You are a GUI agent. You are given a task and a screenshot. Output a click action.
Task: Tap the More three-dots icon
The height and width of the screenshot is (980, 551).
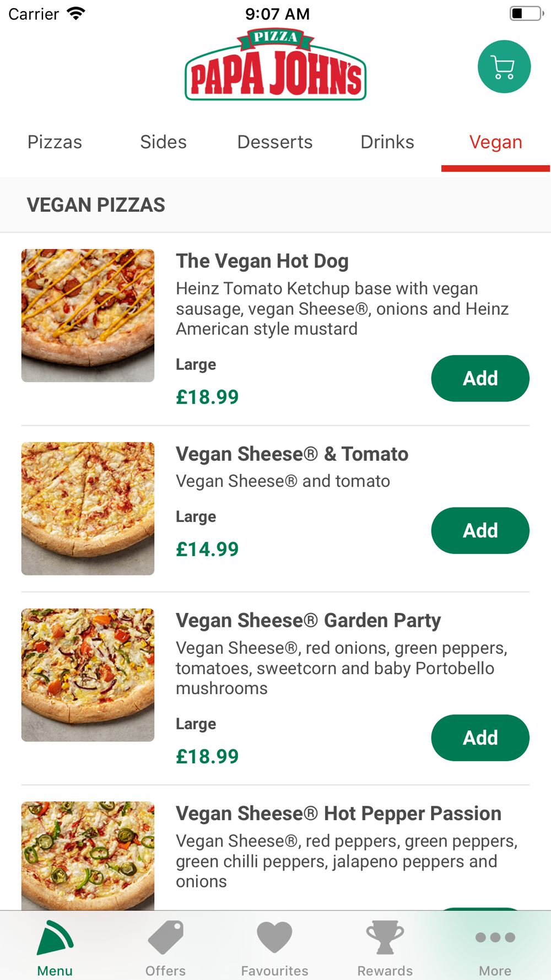click(x=495, y=938)
